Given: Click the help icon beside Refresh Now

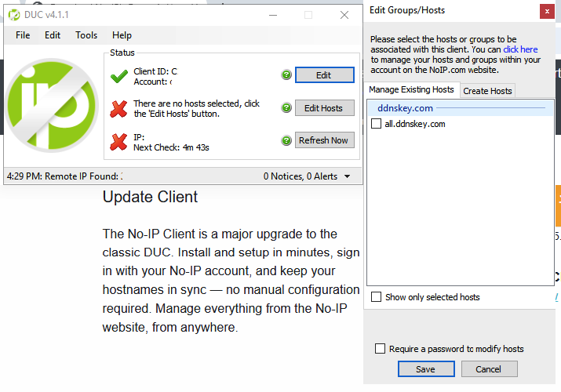Looking at the screenshot, I should (286, 140).
